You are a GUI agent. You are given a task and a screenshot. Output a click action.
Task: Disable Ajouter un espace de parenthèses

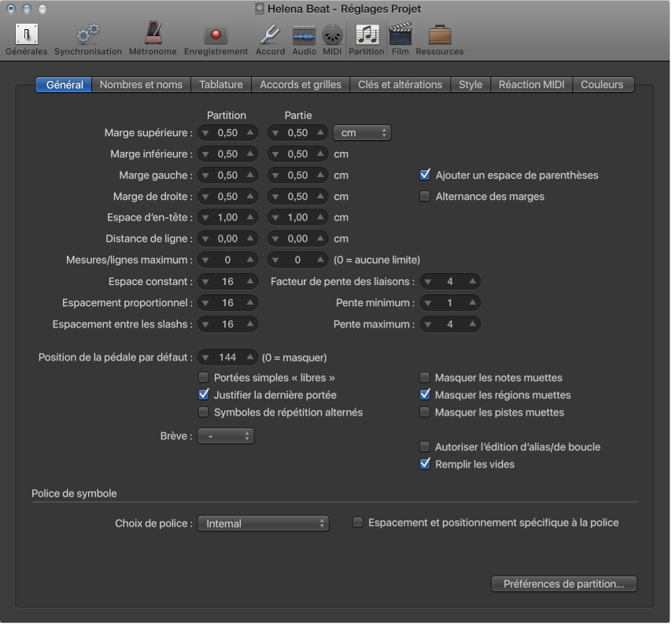(x=425, y=175)
